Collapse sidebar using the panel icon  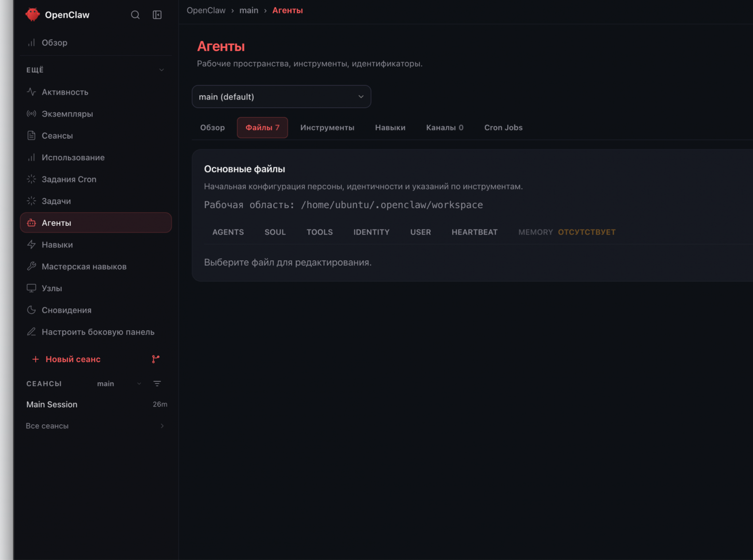tap(157, 15)
